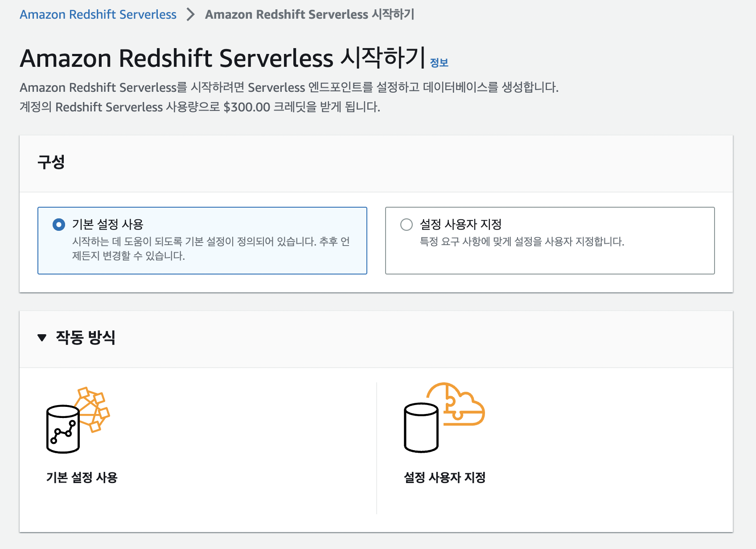The height and width of the screenshot is (549, 756).
Task: Click the sentence about Serverless 엔드포인트 설정
Action: 289,87
